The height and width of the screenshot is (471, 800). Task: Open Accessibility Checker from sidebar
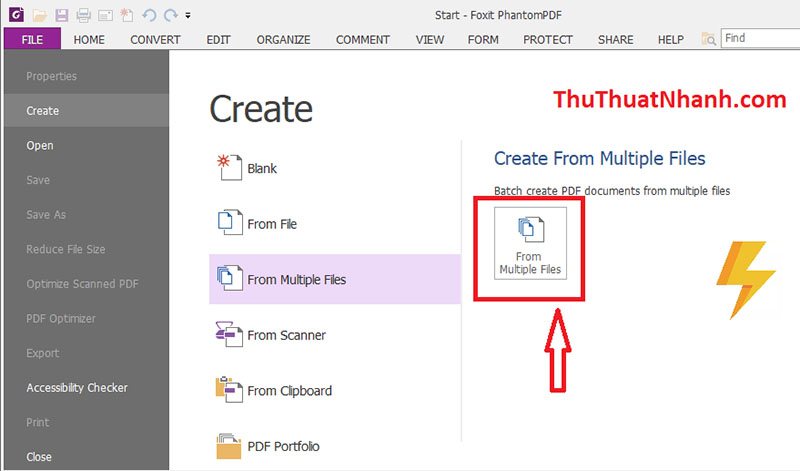click(86, 388)
